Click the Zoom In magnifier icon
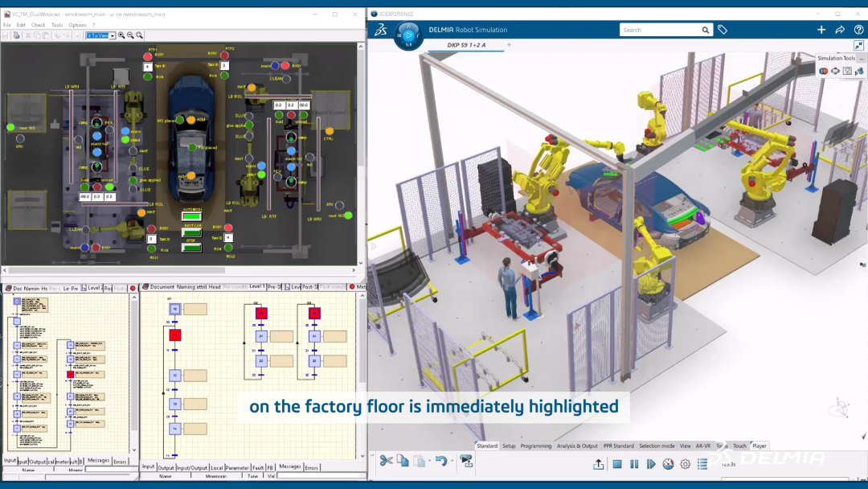The image size is (868, 489). 121,35
